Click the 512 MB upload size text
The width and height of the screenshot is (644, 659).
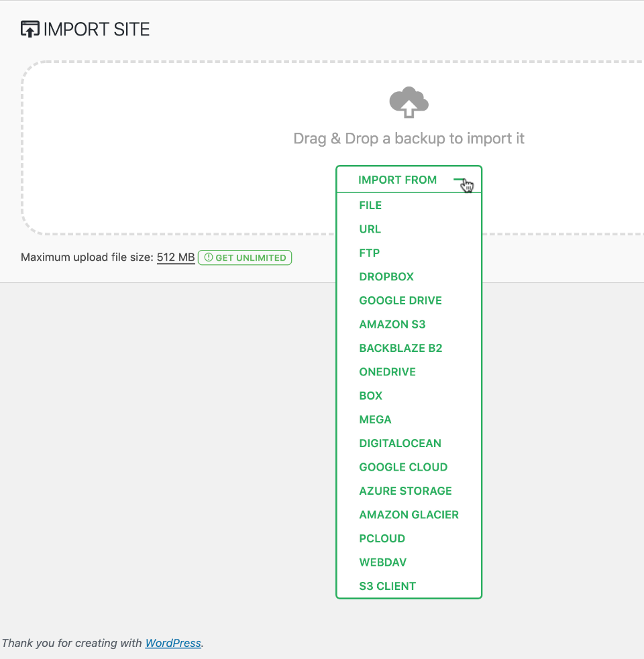(176, 257)
